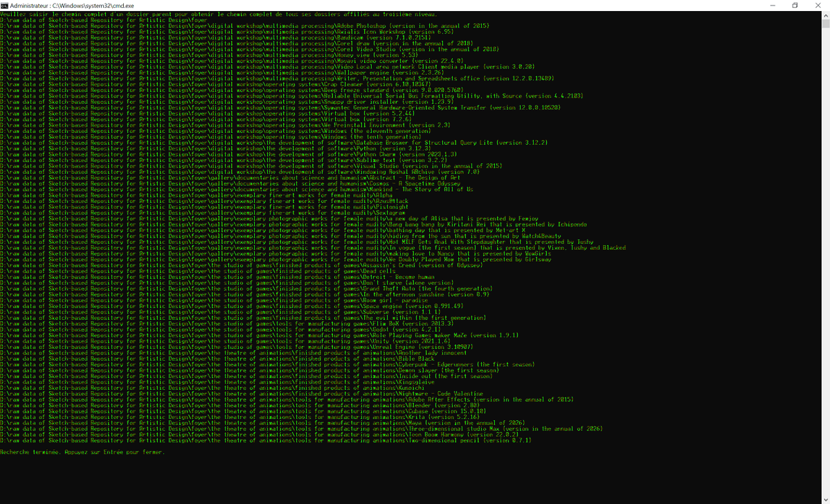This screenshot has width=830, height=504.
Task: Click the line ending 'The evil within (the first generation)'
Action: click(x=243, y=318)
